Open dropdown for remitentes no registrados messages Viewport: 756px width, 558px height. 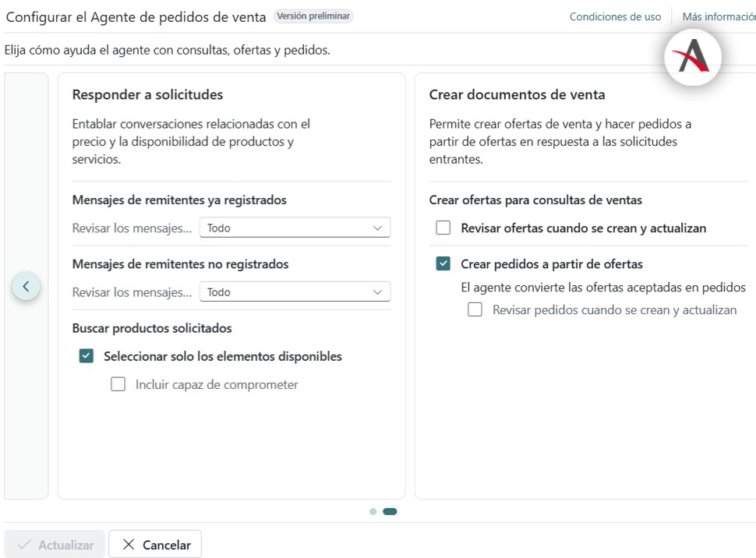[x=295, y=292]
